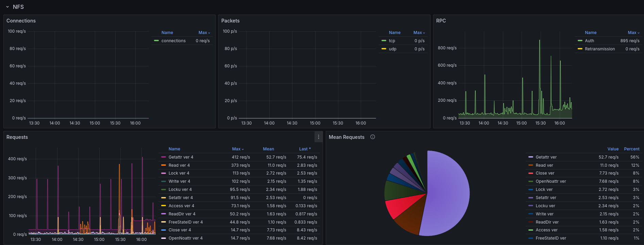Sort Requests legend by Mean column
Viewport: 644px width, 245px height.
tap(268, 149)
